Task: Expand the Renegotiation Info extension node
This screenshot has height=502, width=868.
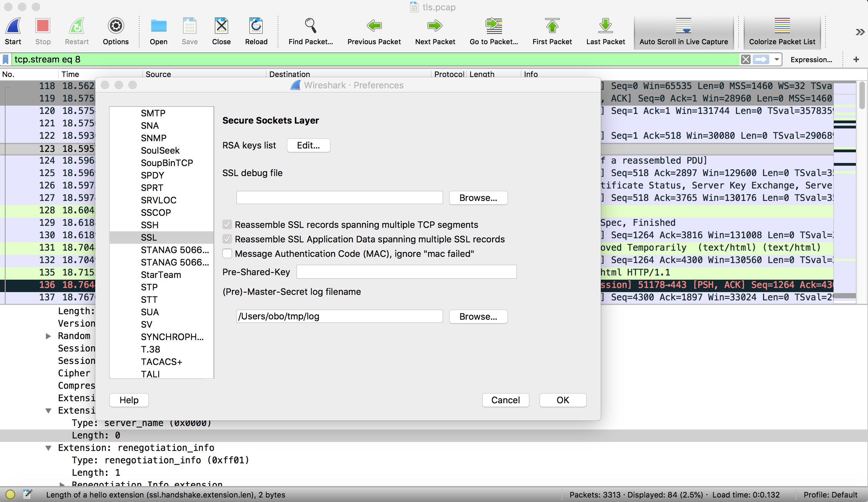Action: [x=62, y=484]
